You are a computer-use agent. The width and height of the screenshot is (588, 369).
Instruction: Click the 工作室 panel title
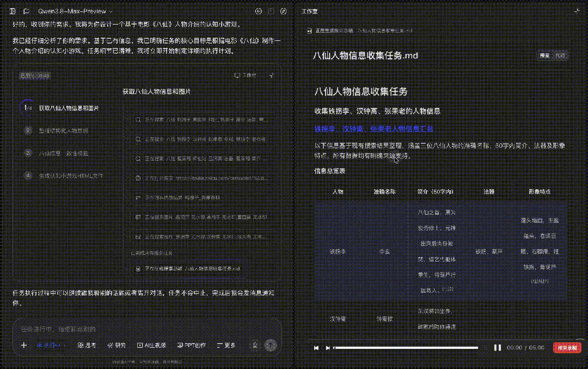(310, 11)
